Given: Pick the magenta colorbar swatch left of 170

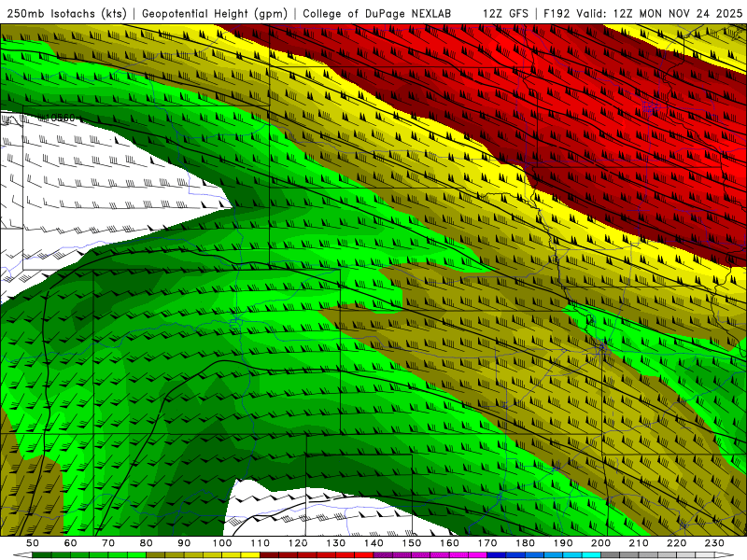Looking at the screenshot, I should click(478, 555).
